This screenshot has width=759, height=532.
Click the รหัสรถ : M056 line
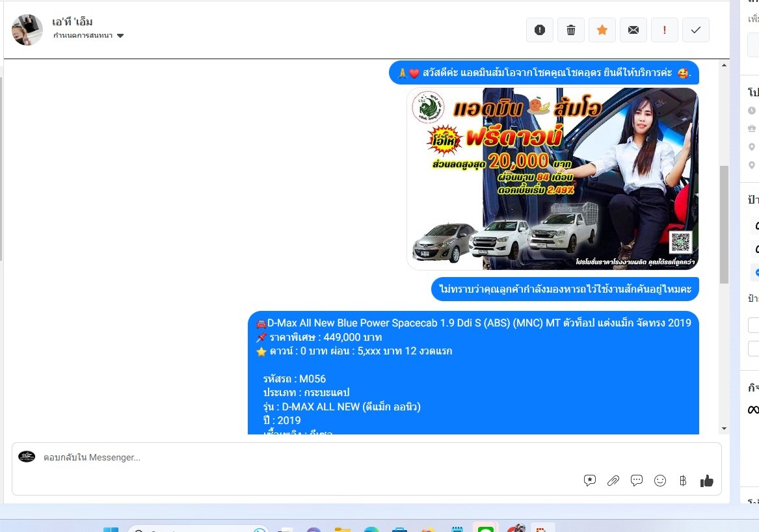click(x=295, y=379)
